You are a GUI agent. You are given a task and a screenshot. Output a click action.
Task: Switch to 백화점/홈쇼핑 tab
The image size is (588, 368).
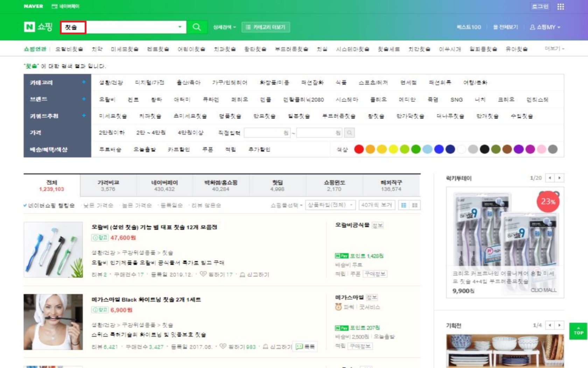[x=221, y=185]
